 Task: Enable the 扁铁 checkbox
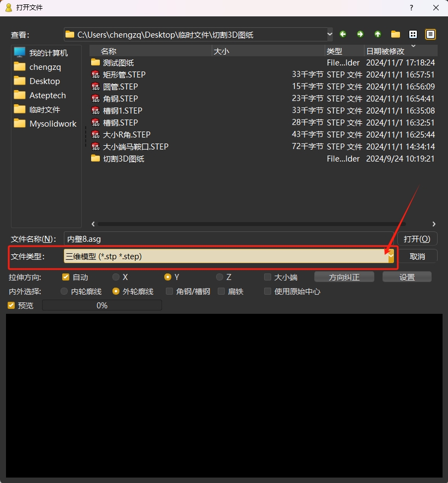coord(221,291)
